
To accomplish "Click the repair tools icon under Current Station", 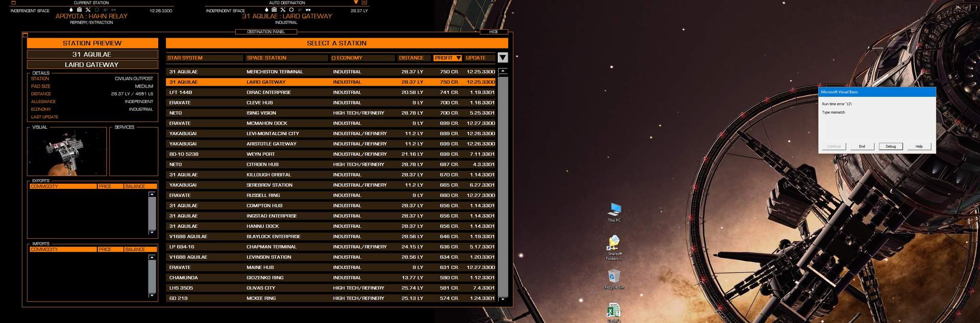I will coord(88,10).
